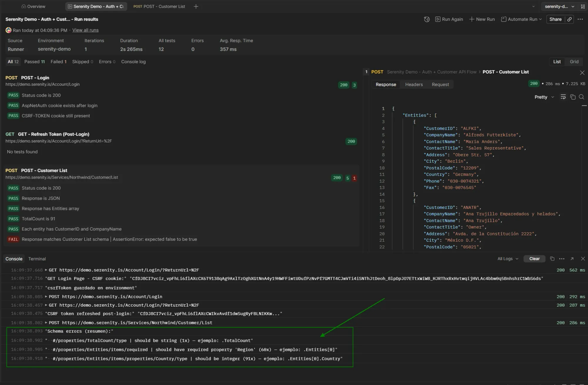Filter results to Passed tests
Viewport: 588px width, 385px height.
click(34, 62)
